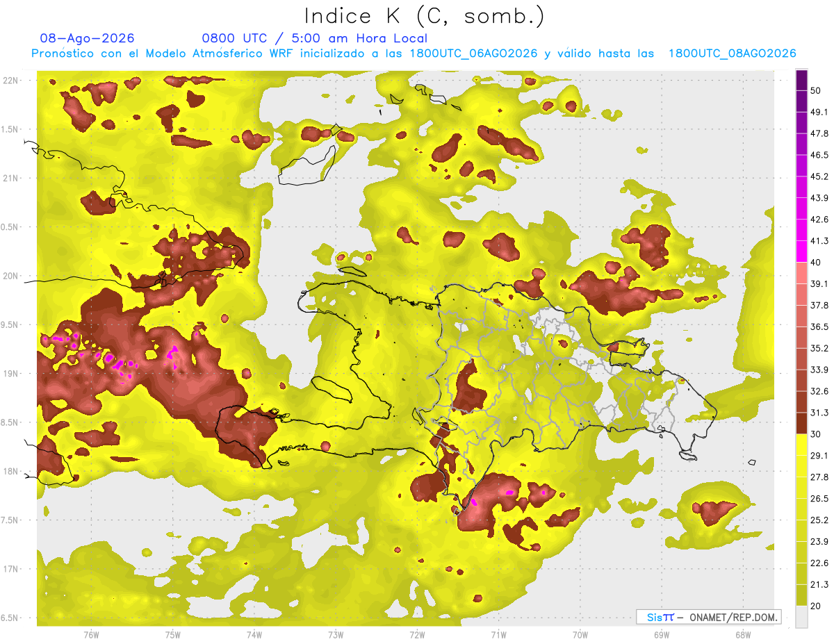Screen dimensions: 834x644
Task: Click the '74W' longitude label
Action: (x=254, y=635)
